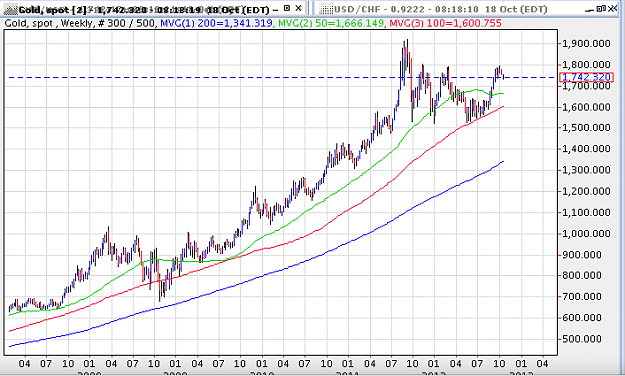625x376 pixels.
Task: Close the USD/CHF window
Action: (613, 8)
